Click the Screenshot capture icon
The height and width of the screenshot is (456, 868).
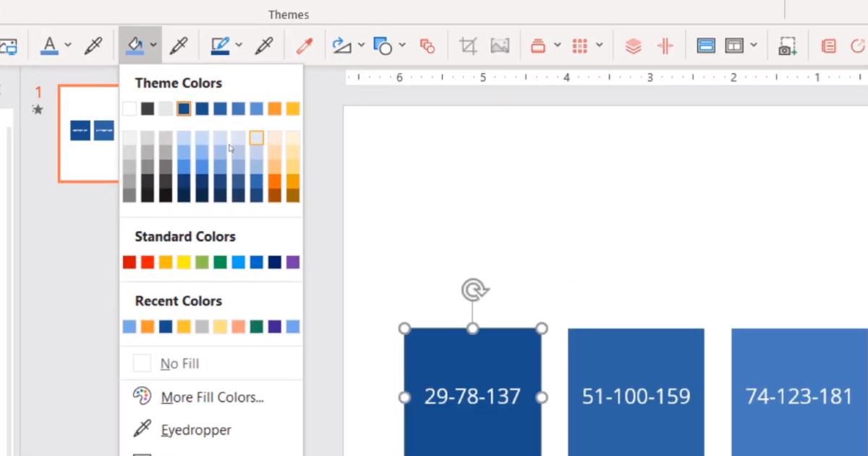pyautogui.click(x=788, y=45)
